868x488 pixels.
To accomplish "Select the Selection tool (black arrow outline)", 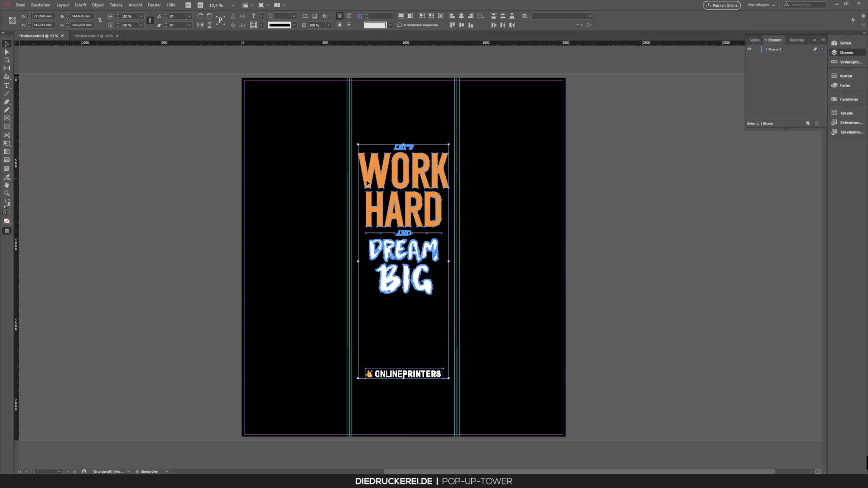I will pos(7,44).
